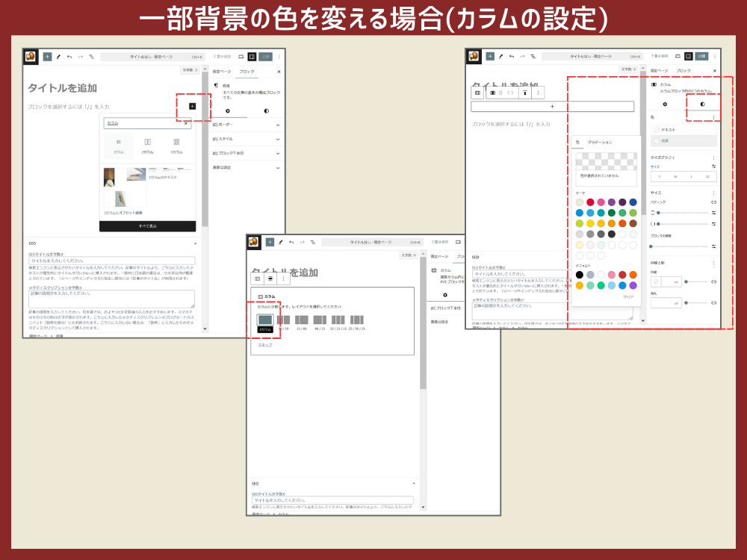Click block inserter plus in middle editor toolbar
The width and height of the screenshot is (747, 560).
(x=270, y=242)
